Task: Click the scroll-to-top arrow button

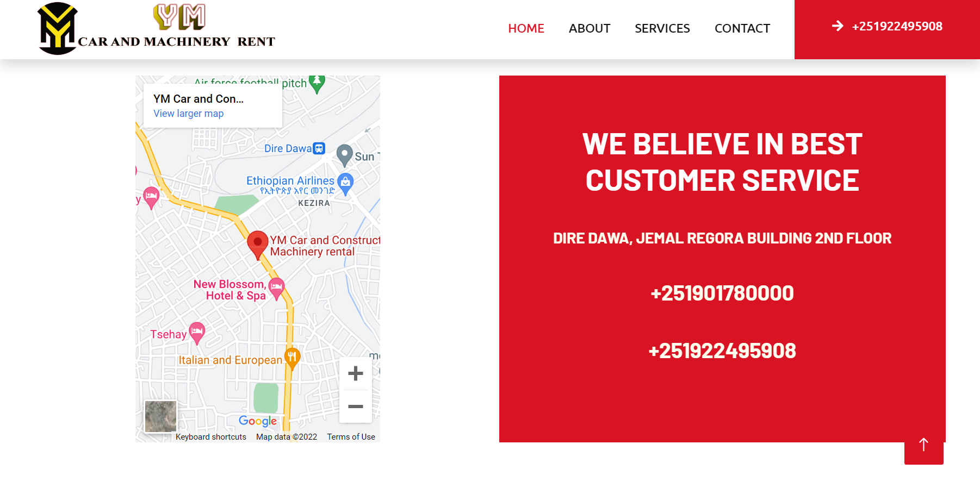Action: pyautogui.click(x=923, y=445)
